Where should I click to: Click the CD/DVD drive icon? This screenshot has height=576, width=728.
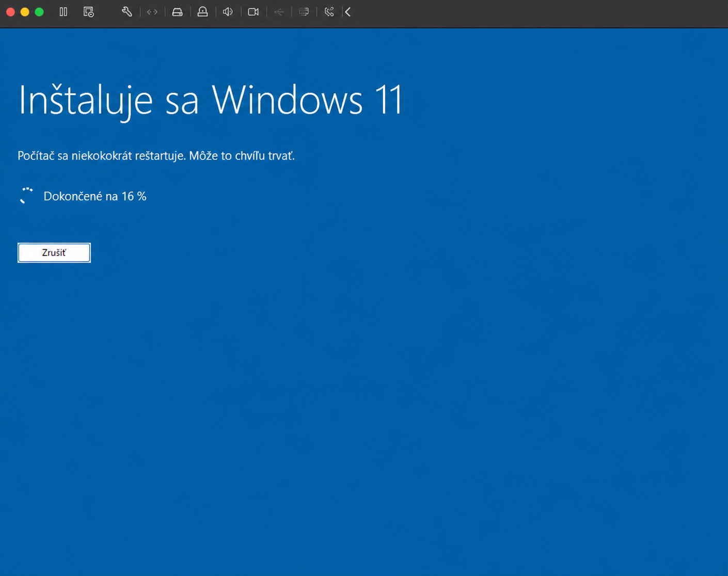pyautogui.click(x=202, y=12)
